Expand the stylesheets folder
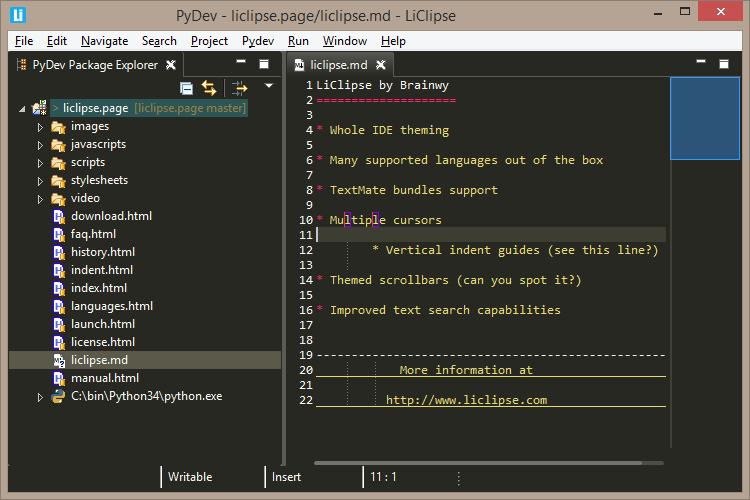The height and width of the screenshot is (500, 750). (x=41, y=181)
